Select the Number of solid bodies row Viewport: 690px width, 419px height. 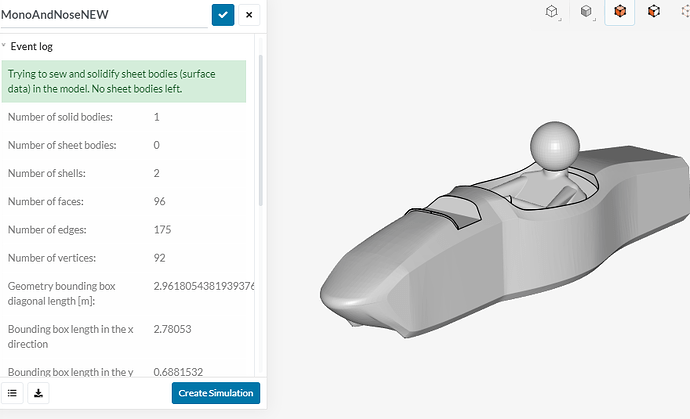(x=60, y=117)
